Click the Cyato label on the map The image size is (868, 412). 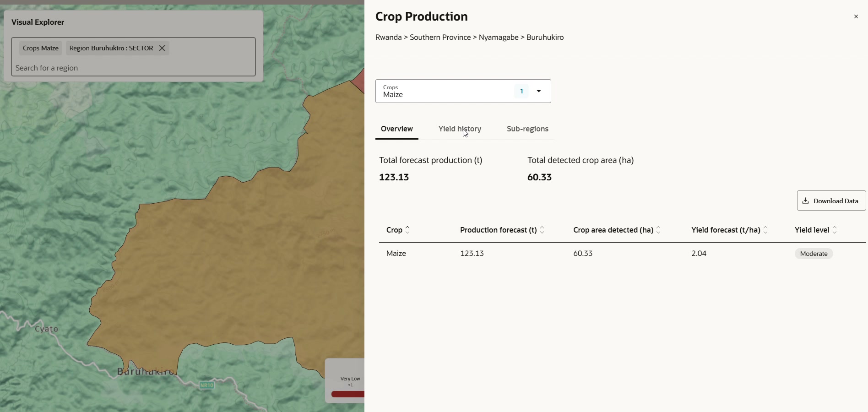(47, 329)
